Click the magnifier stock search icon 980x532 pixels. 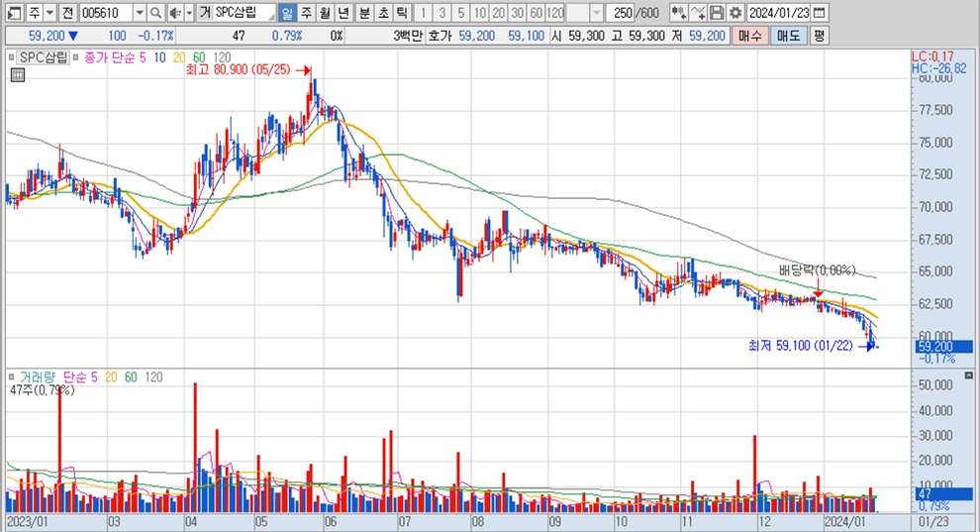[x=156, y=13]
